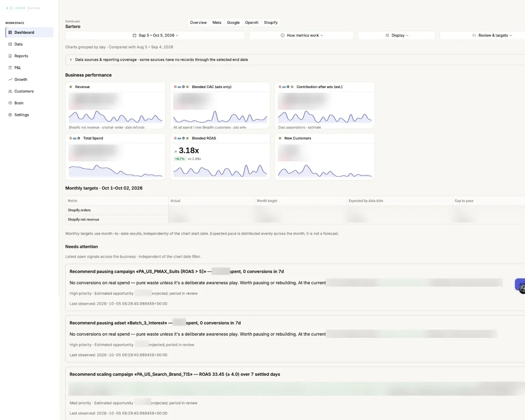This screenshot has height=420, width=525.
Task: Switch to the Overview tab
Action: pyautogui.click(x=198, y=23)
